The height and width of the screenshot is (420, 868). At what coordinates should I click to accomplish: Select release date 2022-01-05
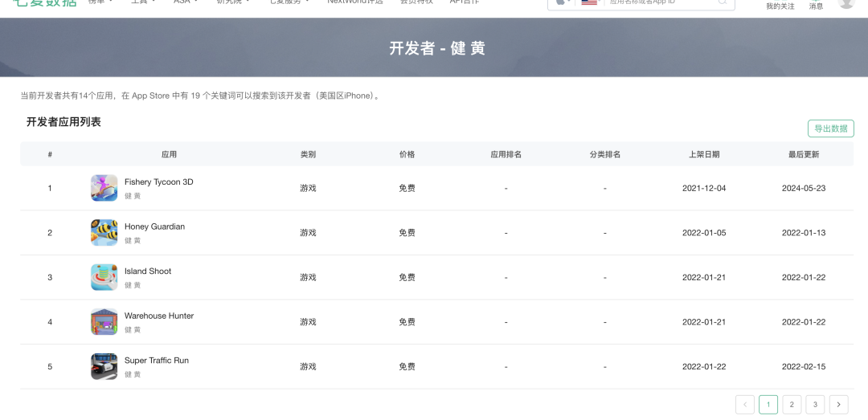[x=704, y=232]
